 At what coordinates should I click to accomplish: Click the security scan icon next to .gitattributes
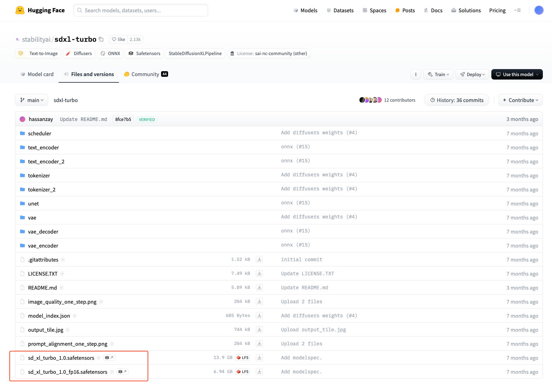click(x=63, y=260)
